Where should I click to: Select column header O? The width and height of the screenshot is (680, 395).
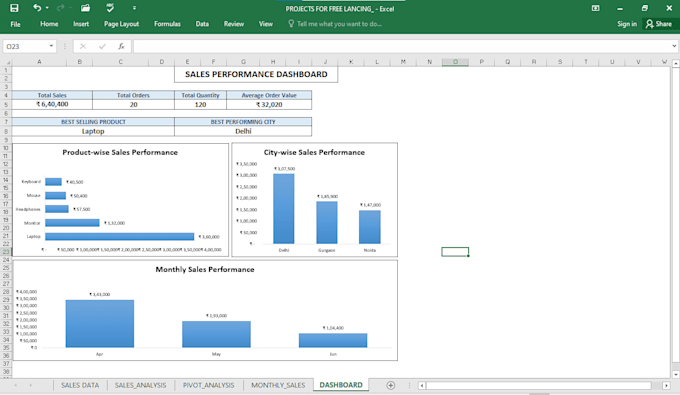(x=455, y=62)
